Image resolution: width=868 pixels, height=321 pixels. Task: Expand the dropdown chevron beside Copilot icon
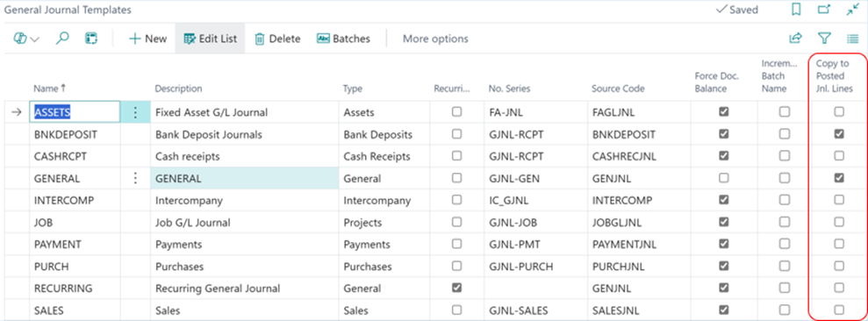point(35,39)
